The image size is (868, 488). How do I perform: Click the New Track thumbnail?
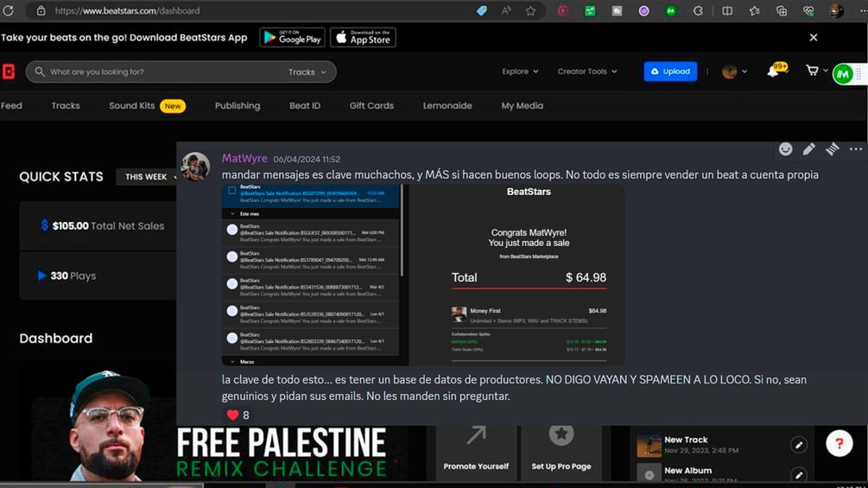pyautogui.click(x=649, y=445)
